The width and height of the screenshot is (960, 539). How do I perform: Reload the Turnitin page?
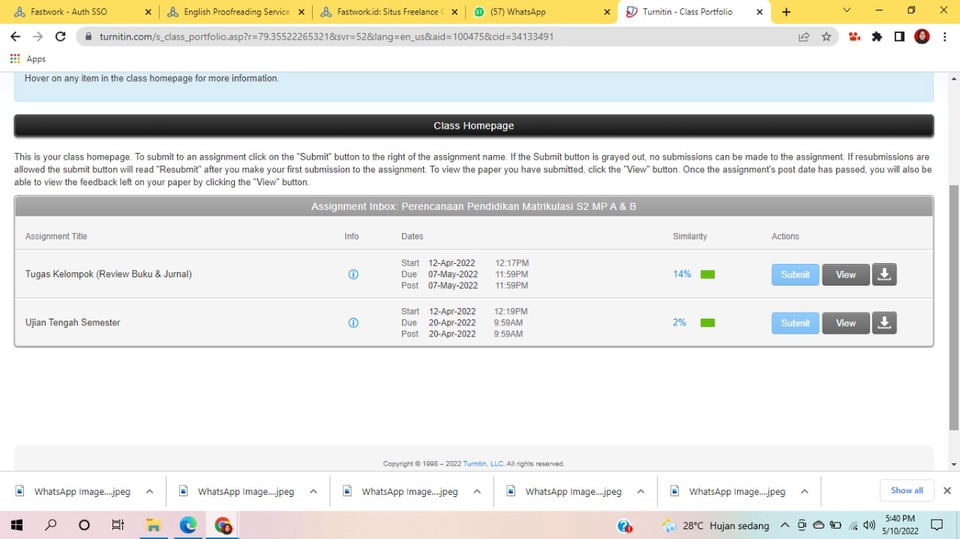(x=60, y=37)
